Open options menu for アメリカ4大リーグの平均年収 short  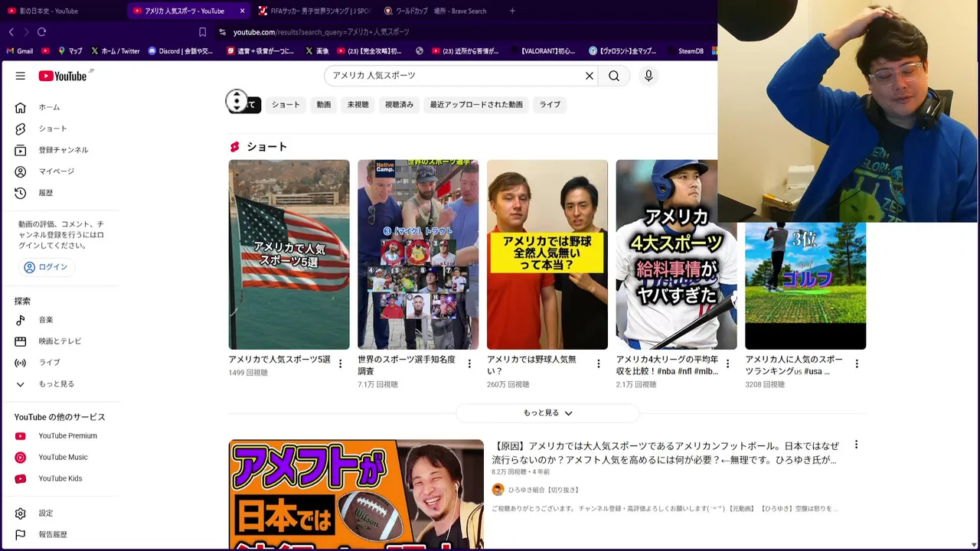pyautogui.click(x=728, y=364)
